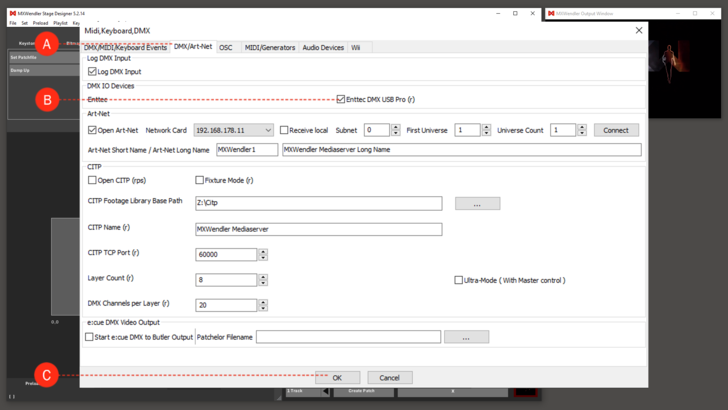Enable Ultra-Mode with Master control
Screen dimensions: 728x410
[x=459, y=280]
